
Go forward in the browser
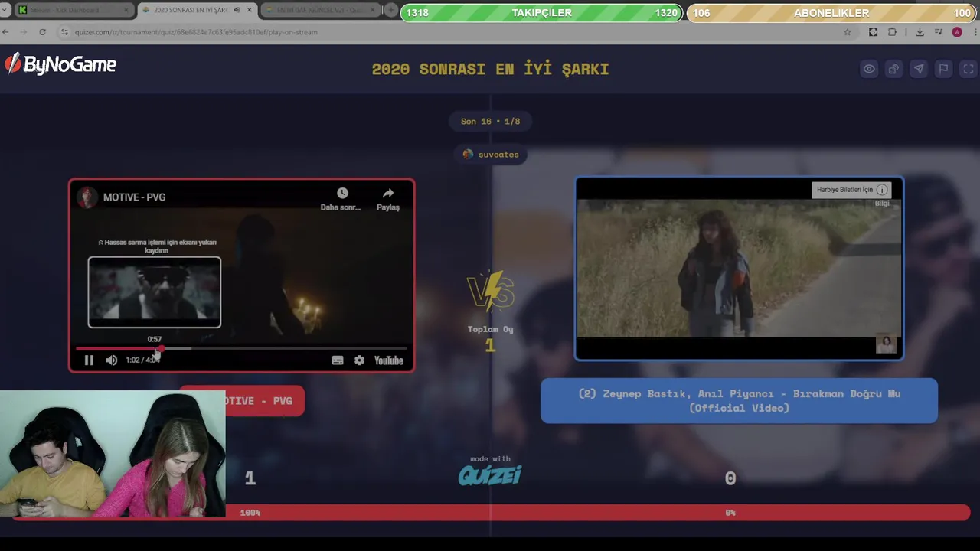[23, 32]
